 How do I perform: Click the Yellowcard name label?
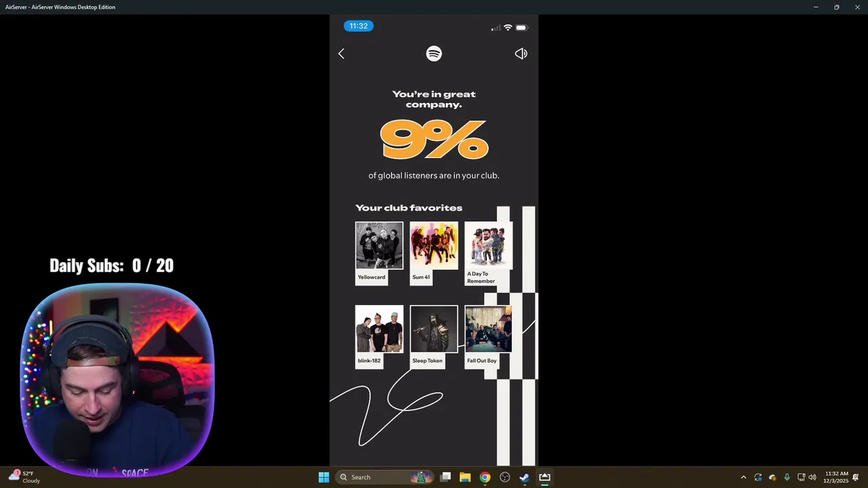coord(372,277)
